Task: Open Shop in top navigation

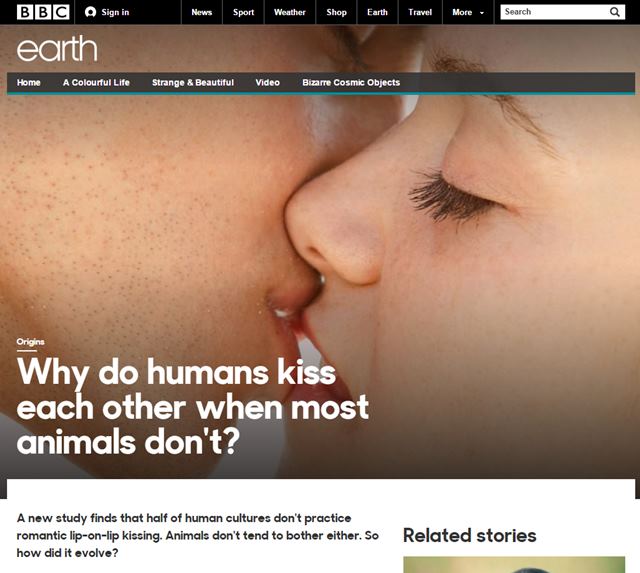Action: tap(336, 12)
